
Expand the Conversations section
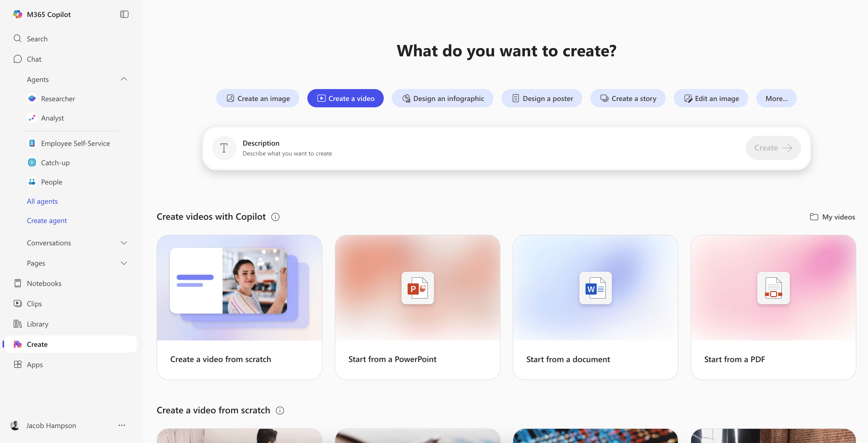coord(124,243)
